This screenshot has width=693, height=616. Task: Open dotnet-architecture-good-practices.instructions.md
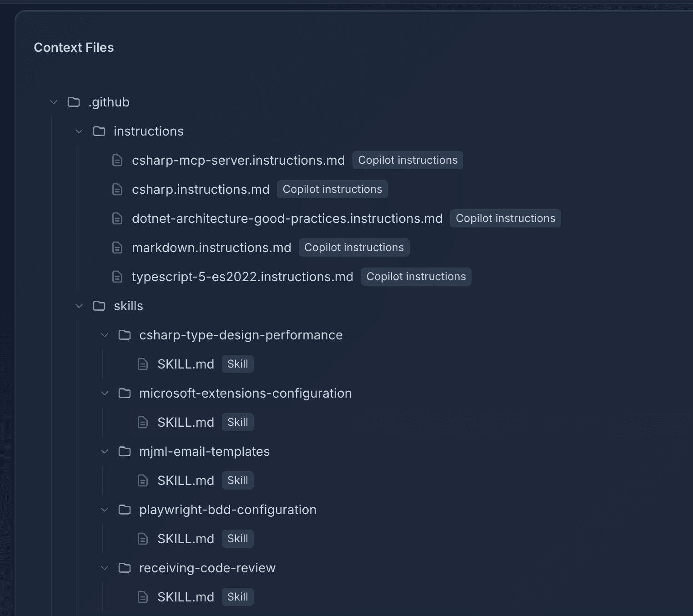coord(287,218)
